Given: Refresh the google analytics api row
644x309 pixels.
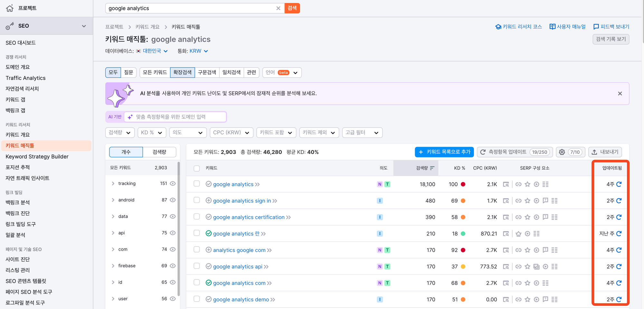Looking at the screenshot, I should click(619, 267).
